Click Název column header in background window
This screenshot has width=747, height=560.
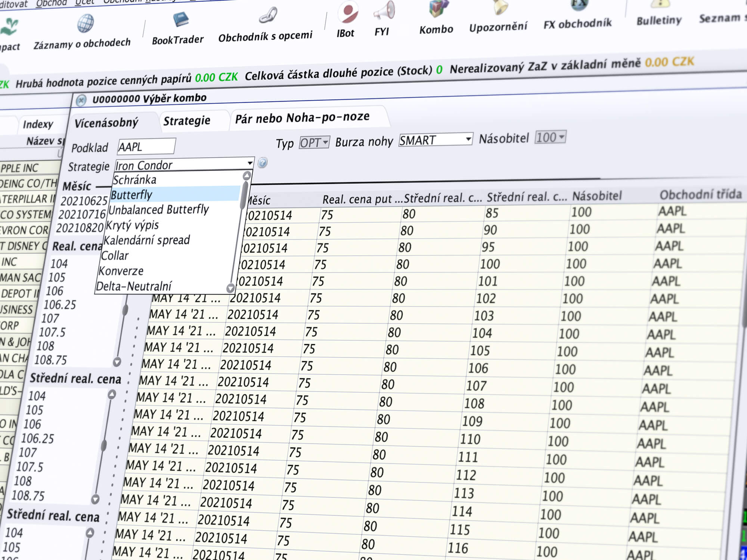[45, 141]
